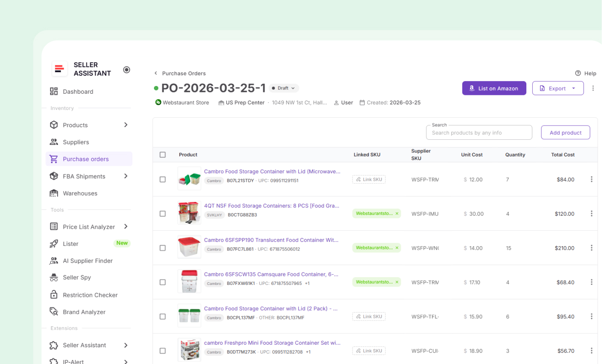Check the box for 4QT NSF Food Storage Containers
602x364 pixels.
click(163, 214)
